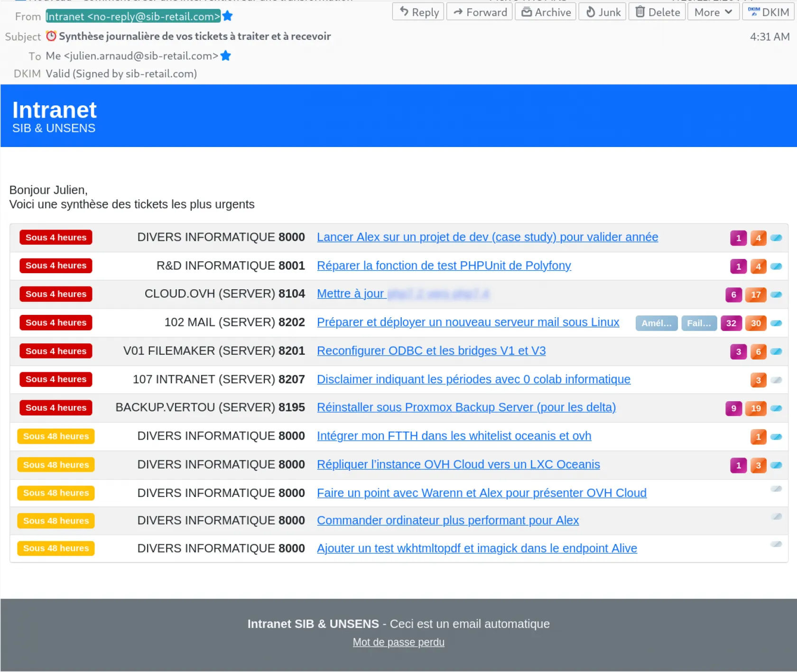The width and height of the screenshot is (797, 672).
Task: Click truncated 'Fail...' tag on ticket 8202
Action: coord(699,323)
